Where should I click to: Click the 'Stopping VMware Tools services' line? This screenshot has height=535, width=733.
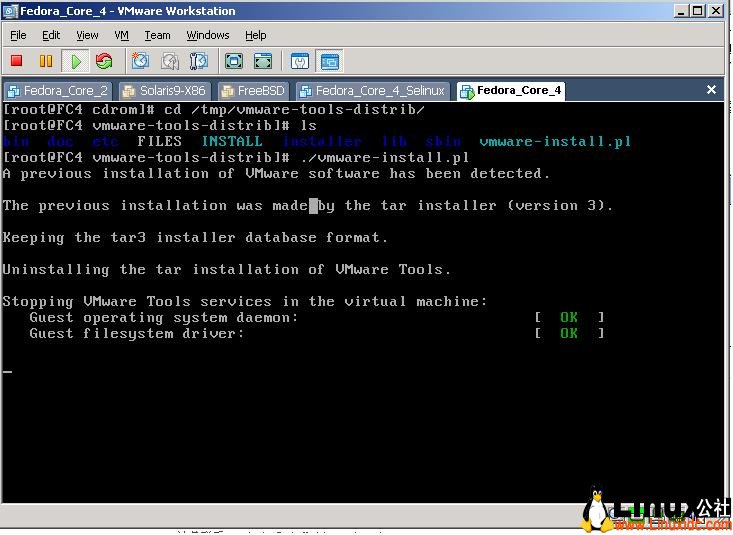pyautogui.click(x=244, y=302)
